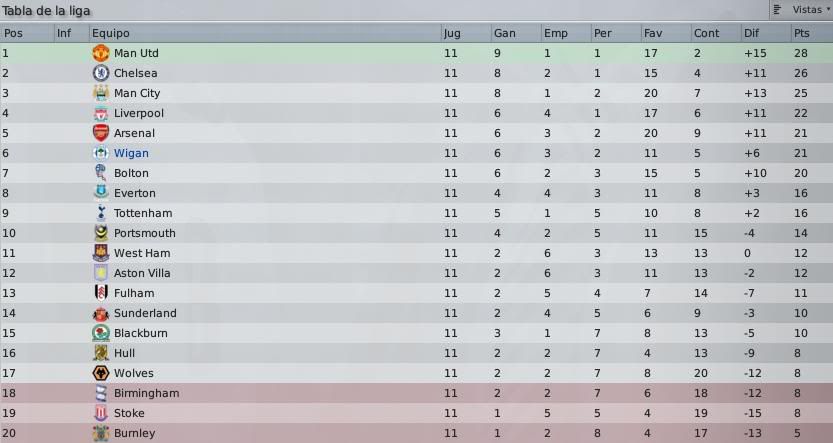Click the Tottenham crest icon
Viewport: 833px width, 443px height.
point(101,213)
